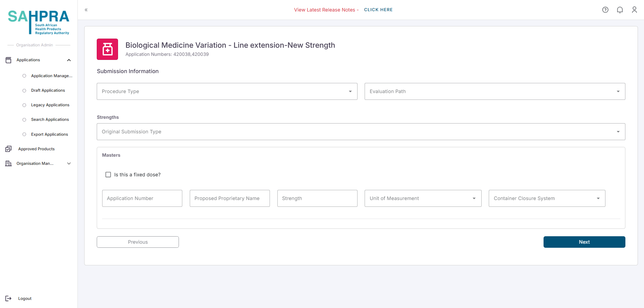The image size is (644, 308).
Task: Click the SAHPRA logo
Action: [39, 22]
